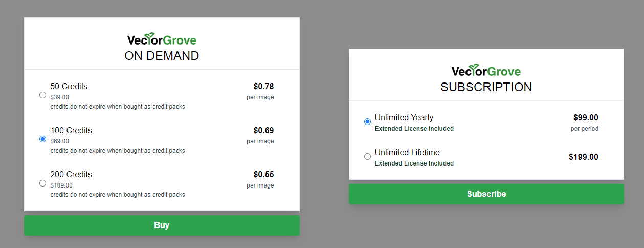Viewport: 644px width, 248px height.
Task: Click the 200 Credits label text
Action: pos(71,174)
